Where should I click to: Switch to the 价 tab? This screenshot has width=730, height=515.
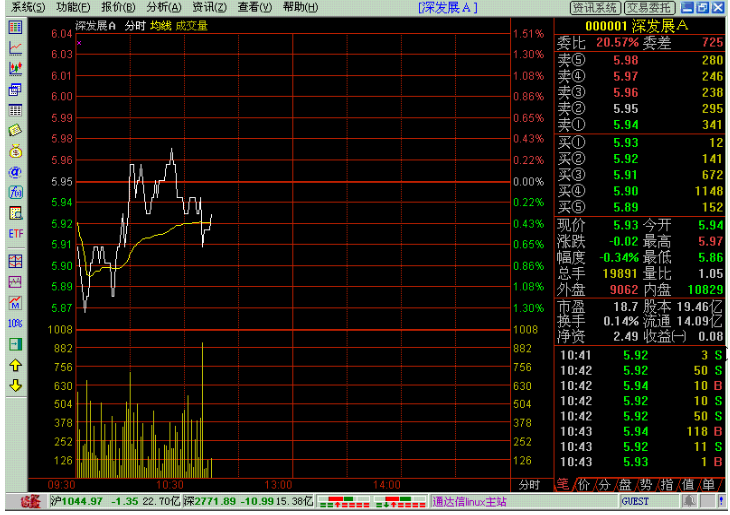(584, 485)
